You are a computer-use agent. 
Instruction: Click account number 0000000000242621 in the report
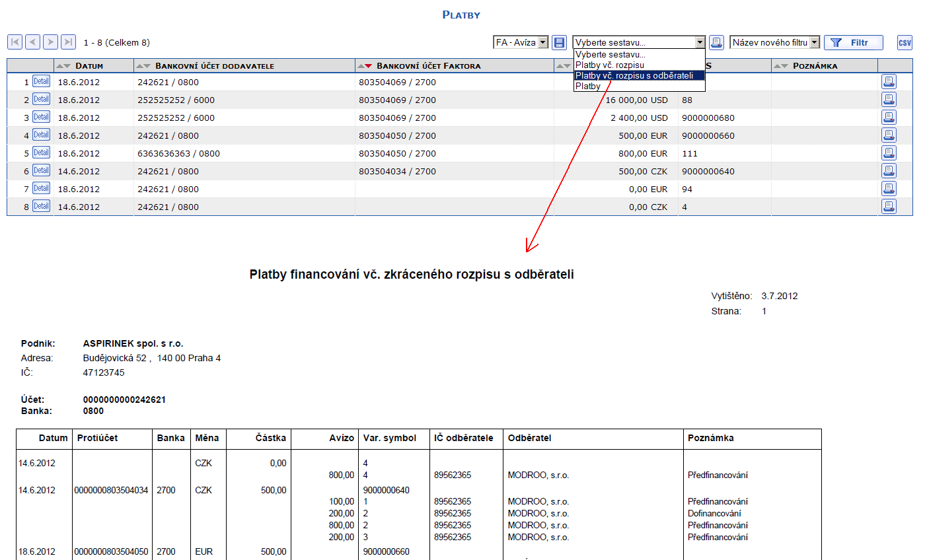(x=124, y=400)
